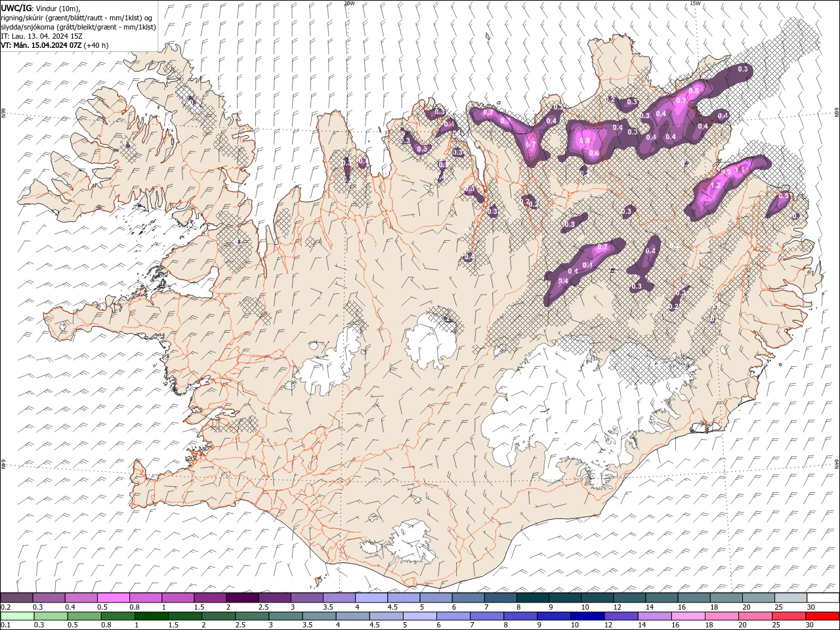Select the upper legend swatch between 1 and 1.5
Image resolution: width=840 pixels, height=630 pixels.
178,598
